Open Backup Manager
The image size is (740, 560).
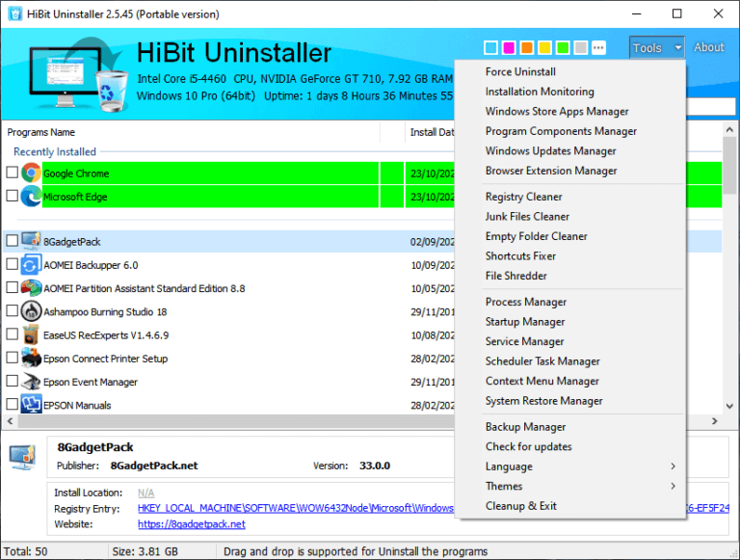tap(526, 427)
